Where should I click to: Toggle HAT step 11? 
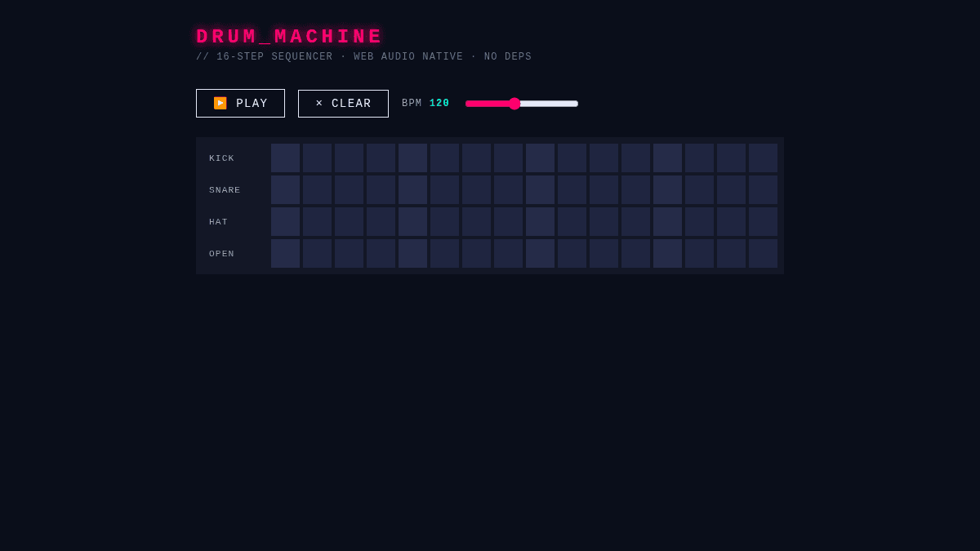pos(604,221)
